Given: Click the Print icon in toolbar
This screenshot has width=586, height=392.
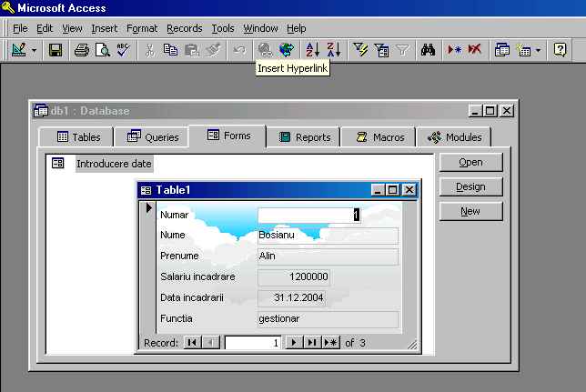Looking at the screenshot, I should 82,51.
